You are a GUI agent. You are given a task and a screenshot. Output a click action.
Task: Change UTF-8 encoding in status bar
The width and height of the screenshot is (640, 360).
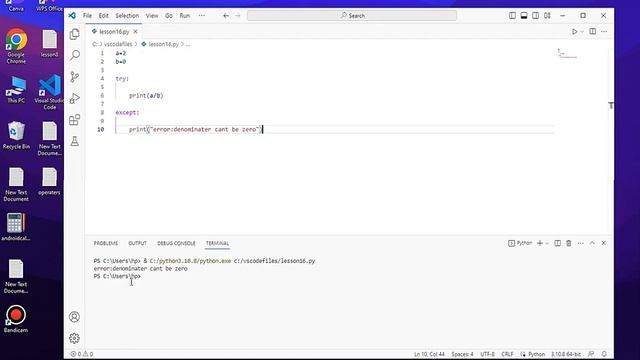[x=487, y=354]
